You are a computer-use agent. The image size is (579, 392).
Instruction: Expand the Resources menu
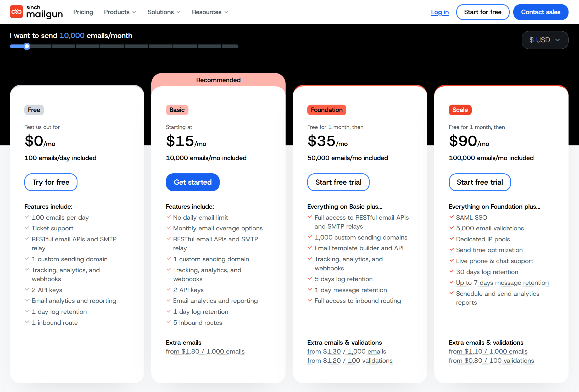click(210, 12)
